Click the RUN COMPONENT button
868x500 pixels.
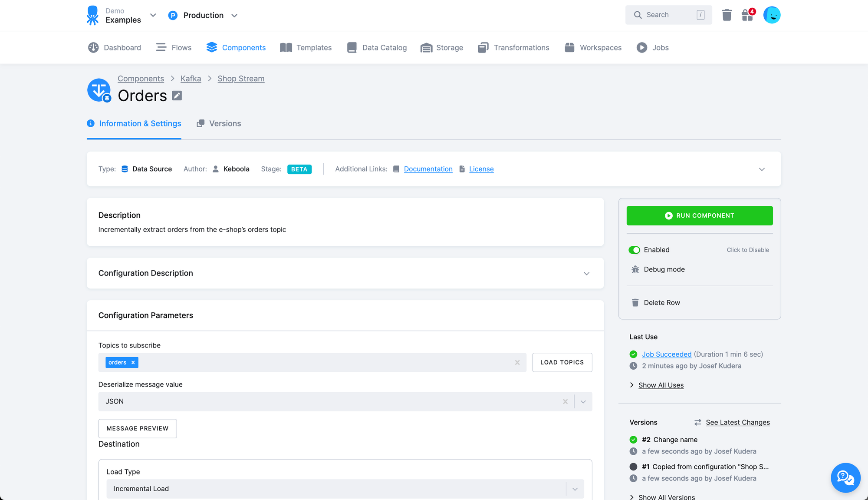[699, 215]
